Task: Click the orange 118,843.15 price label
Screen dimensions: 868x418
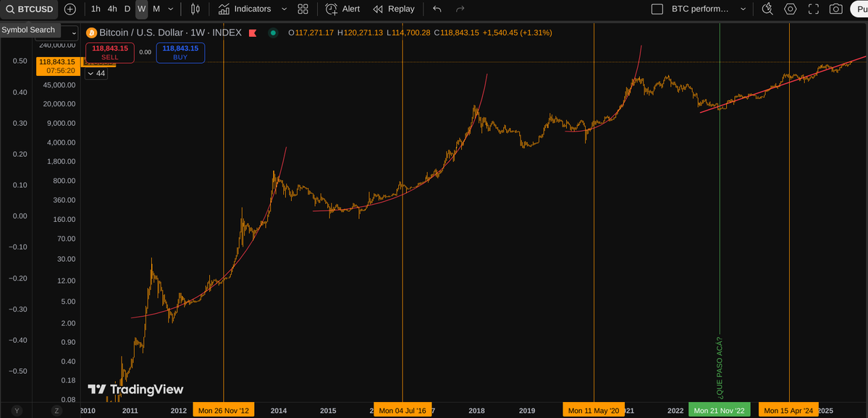Action: [57, 66]
